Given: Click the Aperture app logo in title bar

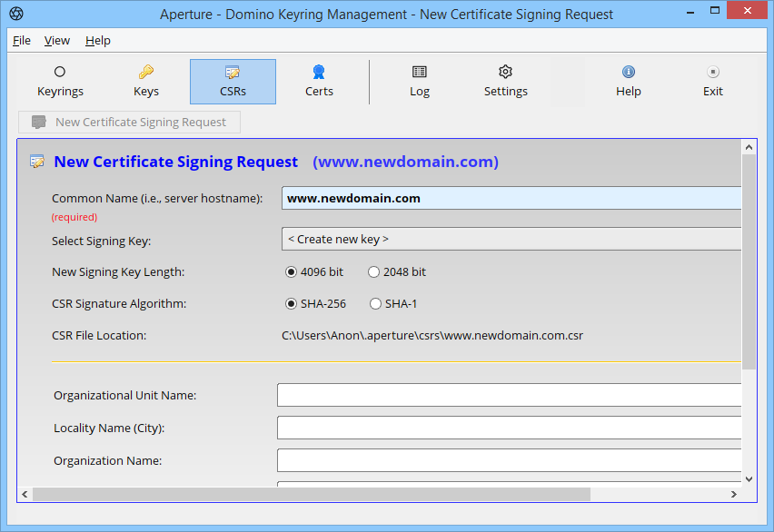Looking at the screenshot, I should [16, 14].
